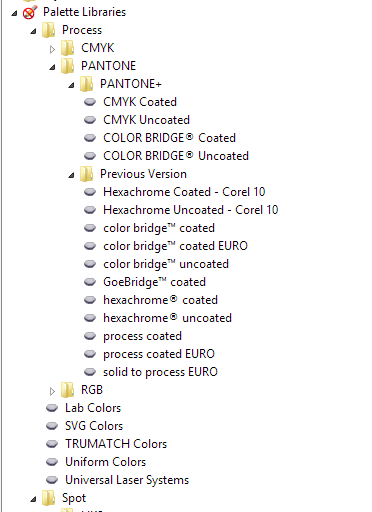The width and height of the screenshot is (372, 512).
Task: Open the Universal Laser Systems palette
Action: click(x=127, y=480)
